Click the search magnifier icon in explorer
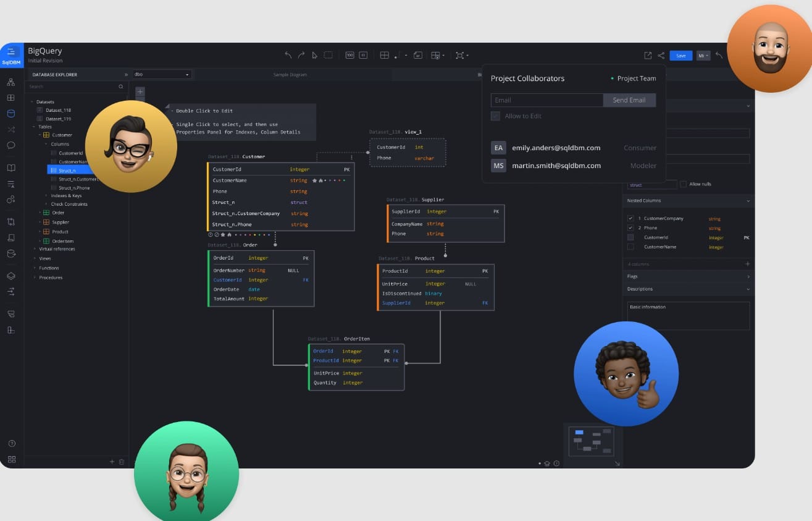 (x=121, y=87)
